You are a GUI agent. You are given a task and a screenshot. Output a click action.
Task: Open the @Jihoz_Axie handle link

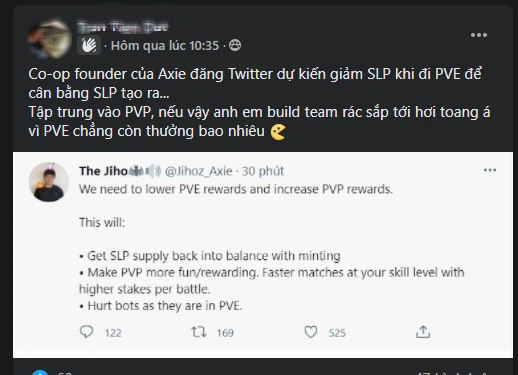[199, 171]
